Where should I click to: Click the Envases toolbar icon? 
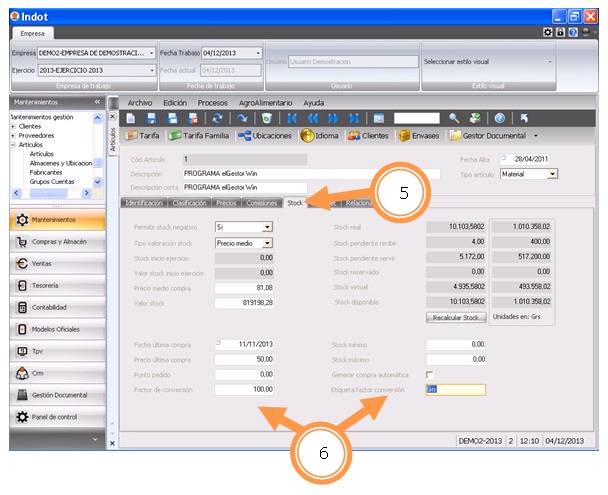tap(404, 136)
